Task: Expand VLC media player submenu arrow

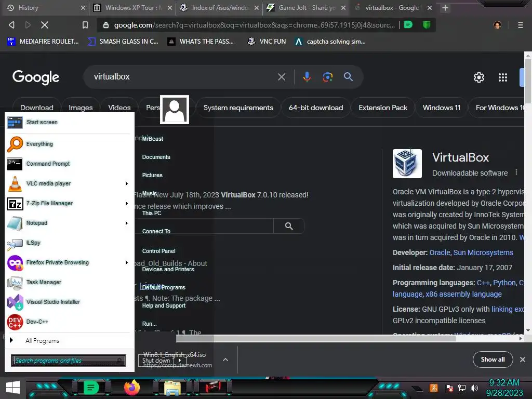Action: [127, 183]
